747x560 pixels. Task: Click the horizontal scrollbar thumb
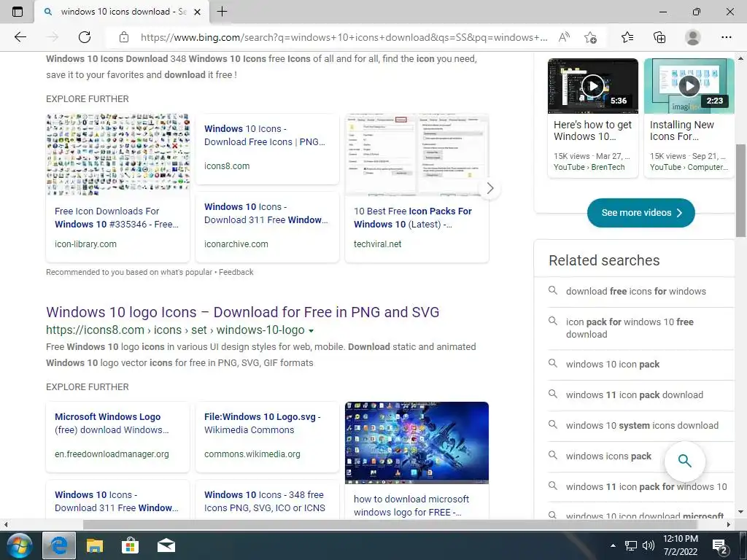point(390,524)
